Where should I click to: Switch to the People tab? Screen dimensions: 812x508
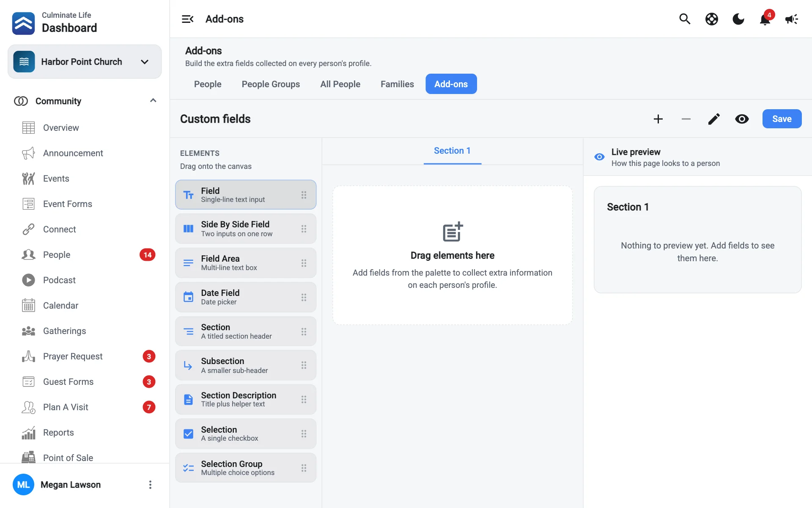pos(208,84)
